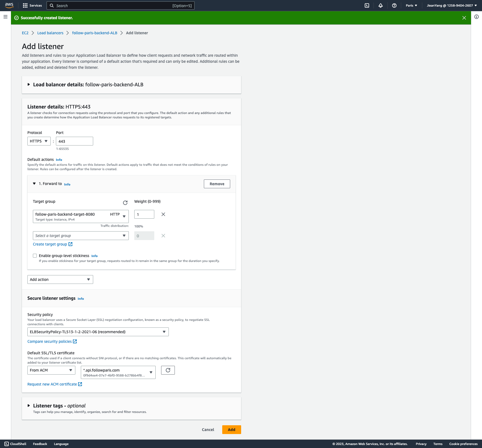Expand Load balancer details section
The image size is (482, 448).
(29, 85)
